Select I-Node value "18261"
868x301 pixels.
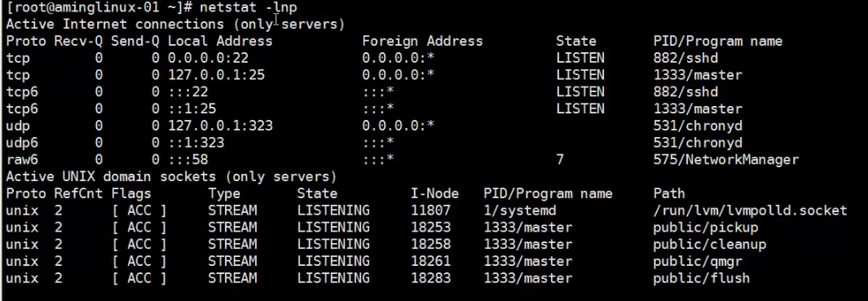point(430,261)
